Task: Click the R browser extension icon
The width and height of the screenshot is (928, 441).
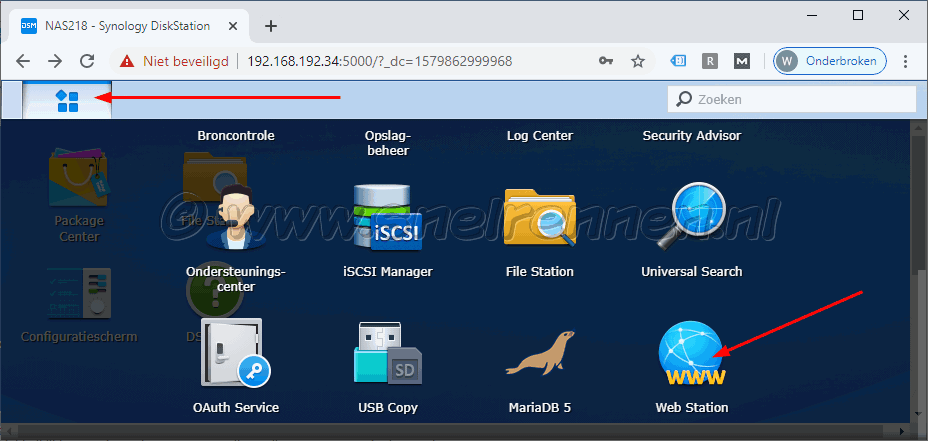Action: click(710, 61)
